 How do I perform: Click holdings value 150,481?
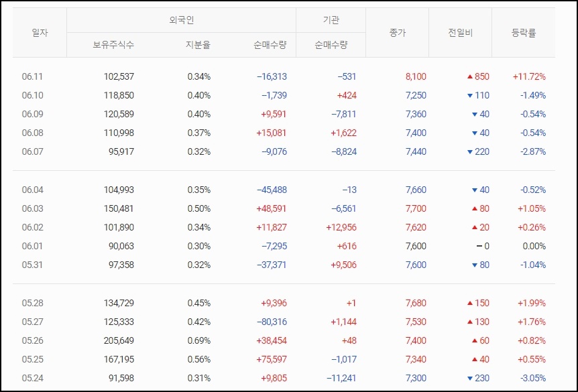click(119, 208)
